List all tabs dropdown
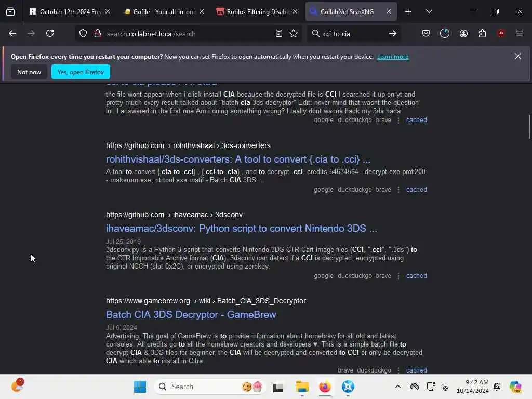 pyautogui.click(x=429, y=12)
